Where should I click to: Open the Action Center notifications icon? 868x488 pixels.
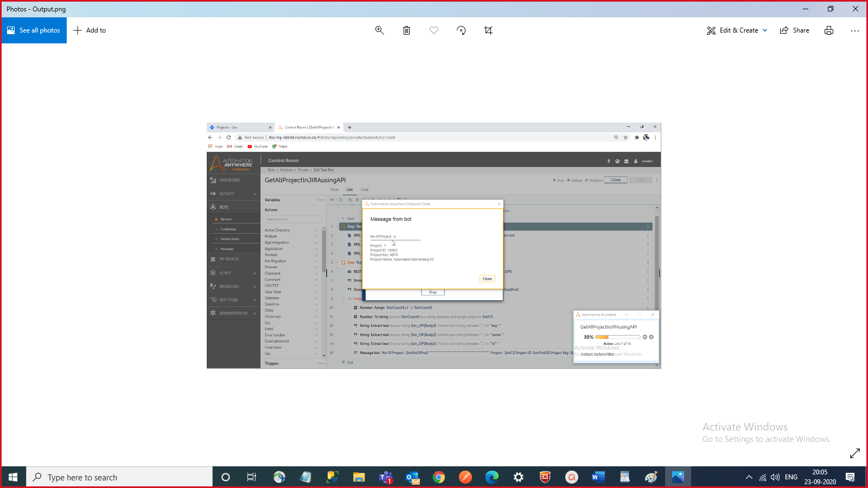point(850,477)
